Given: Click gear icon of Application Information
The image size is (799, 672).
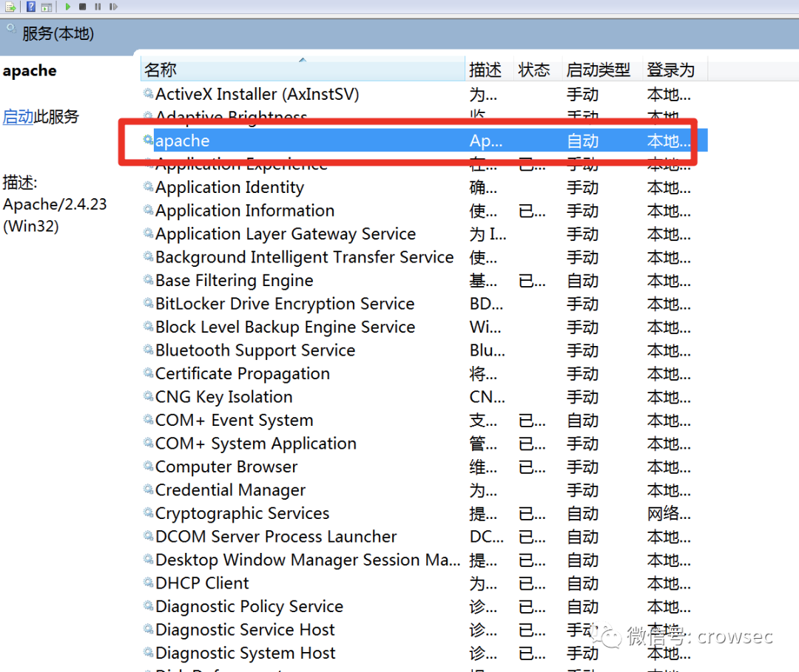Looking at the screenshot, I should point(148,210).
